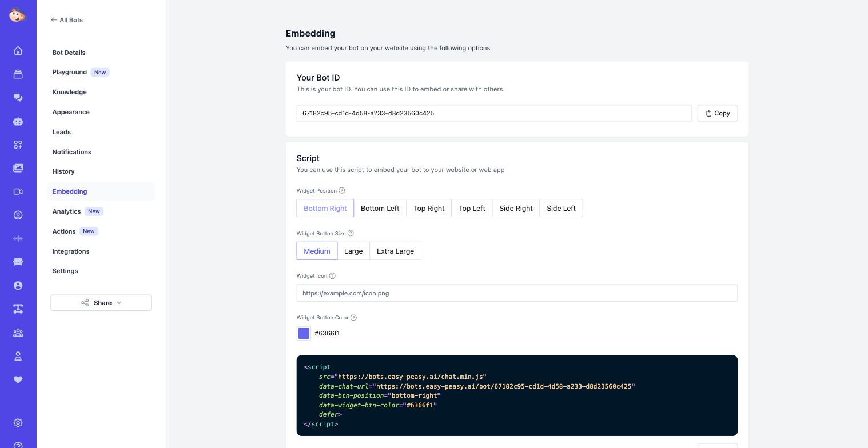Open the Leads section
The image size is (868, 448).
click(x=62, y=132)
